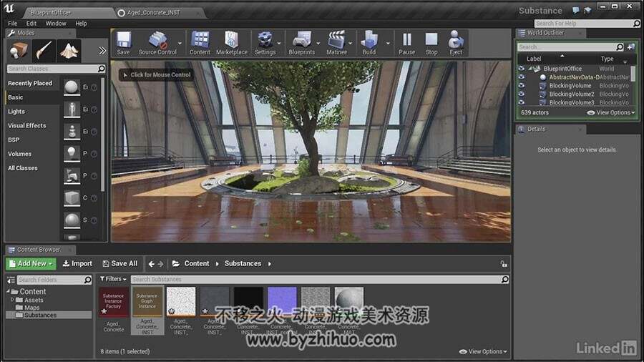The height and width of the screenshot is (362, 644).
Task: Open the Marketplace toolbar icon
Action: tap(232, 43)
